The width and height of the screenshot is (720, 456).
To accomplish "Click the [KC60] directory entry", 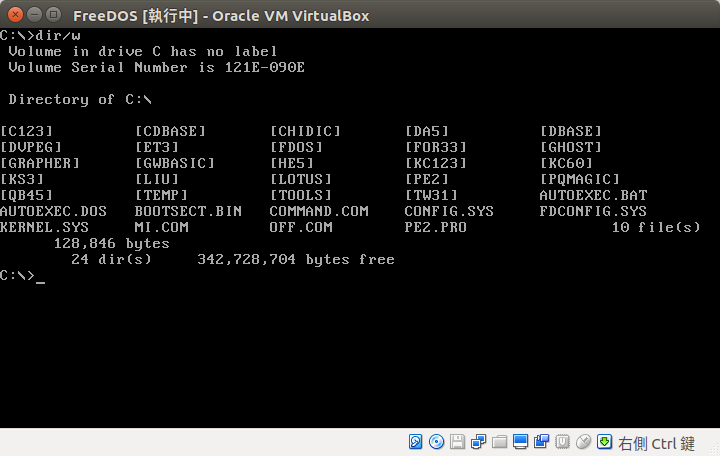I will [566, 163].
